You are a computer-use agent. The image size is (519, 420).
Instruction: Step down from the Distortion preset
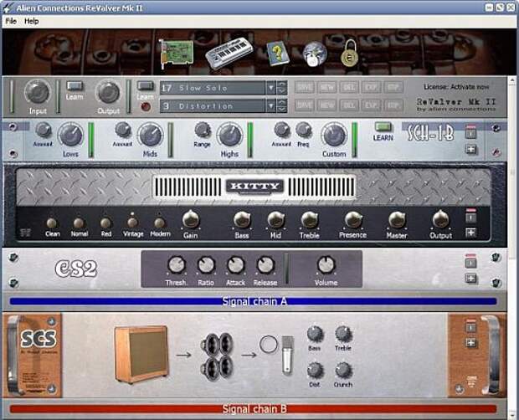(x=281, y=109)
